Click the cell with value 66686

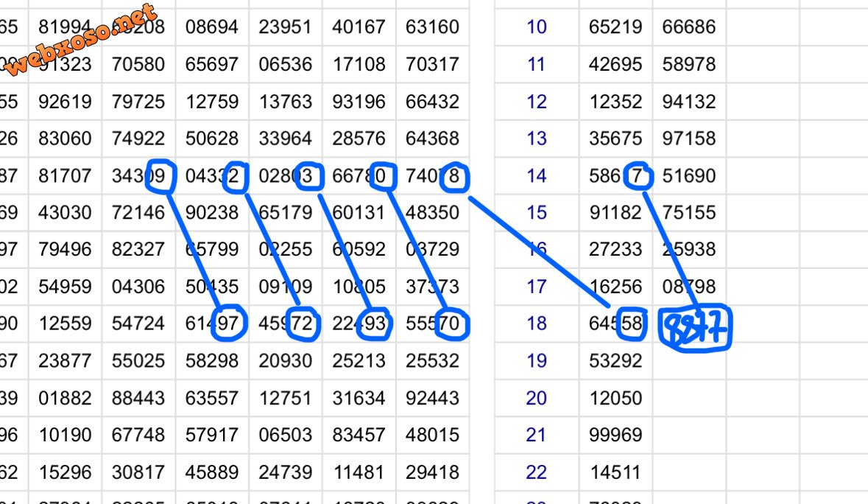[x=688, y=27]
